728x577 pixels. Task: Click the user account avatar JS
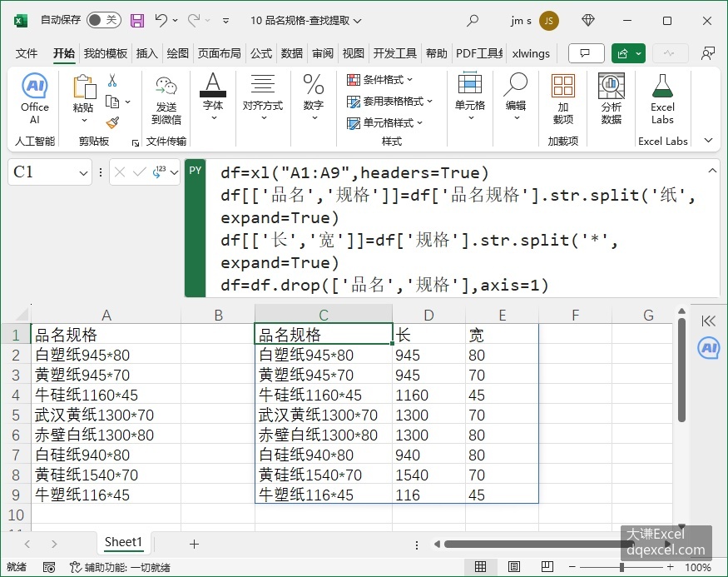click(549, 21)
